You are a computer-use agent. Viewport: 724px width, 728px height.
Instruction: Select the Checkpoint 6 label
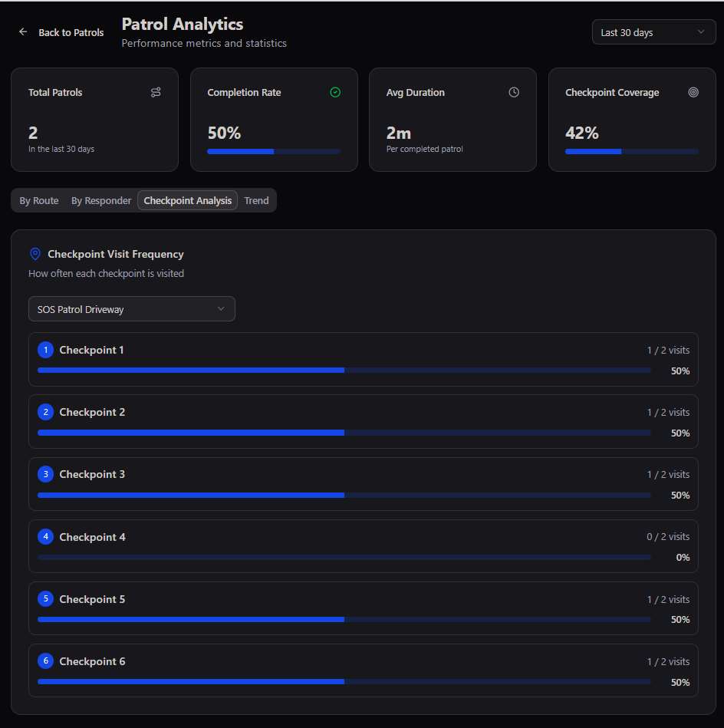(x=92, y=661)
